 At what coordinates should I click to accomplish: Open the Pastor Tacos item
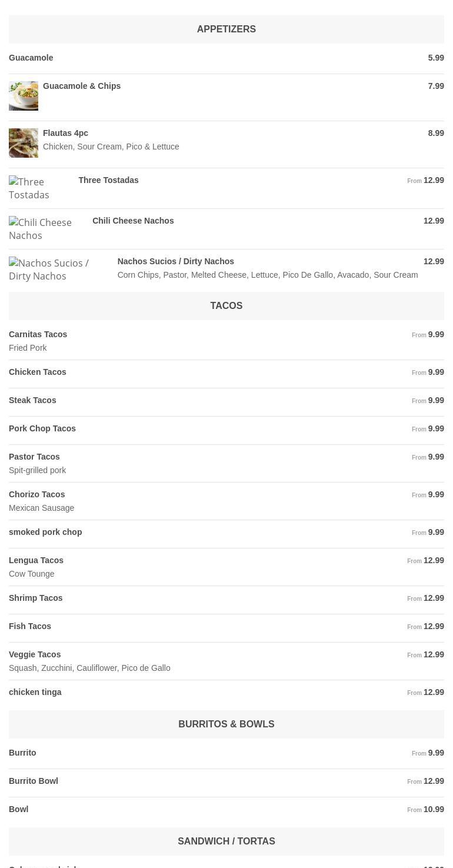(34, 457)
